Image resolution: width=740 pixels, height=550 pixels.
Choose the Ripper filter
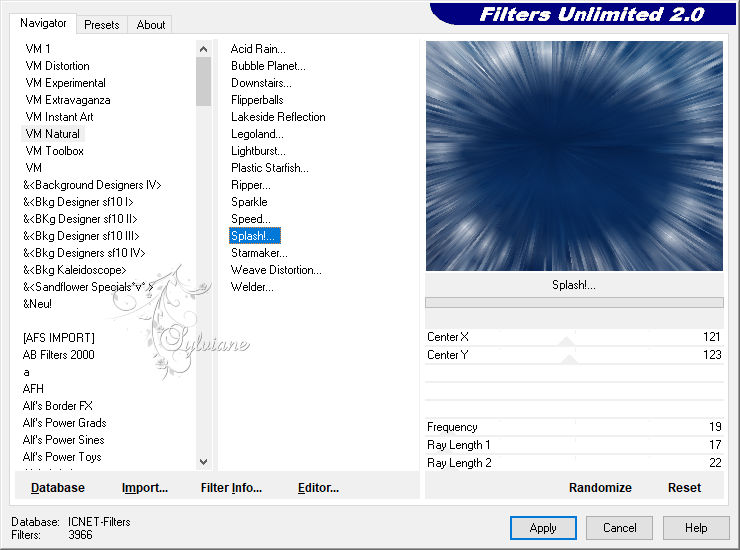tap(251, 185)
